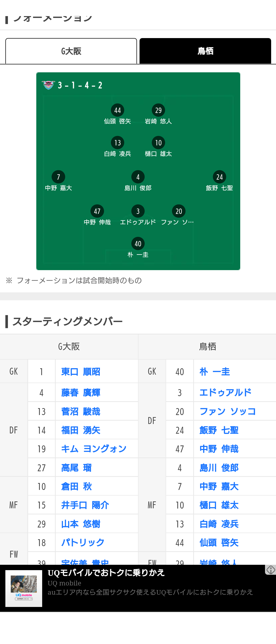Click player link 井手口 陽介
Image resolution: width=276 pixels, height=644 pixels.
[x=85, y=505]
